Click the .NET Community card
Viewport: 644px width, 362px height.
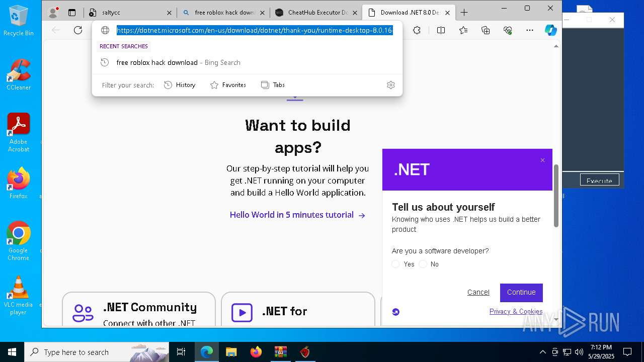tap(139, 309)
